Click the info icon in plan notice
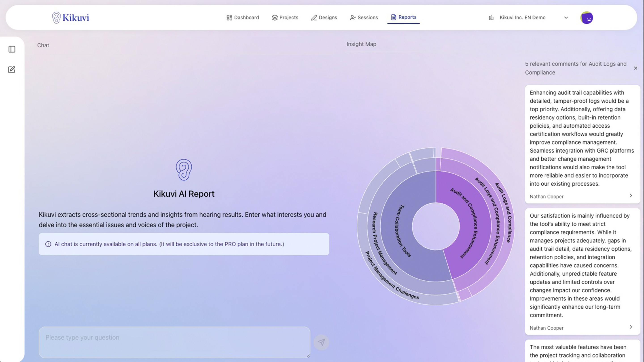644x362 pixels. (x=48, y=244)
